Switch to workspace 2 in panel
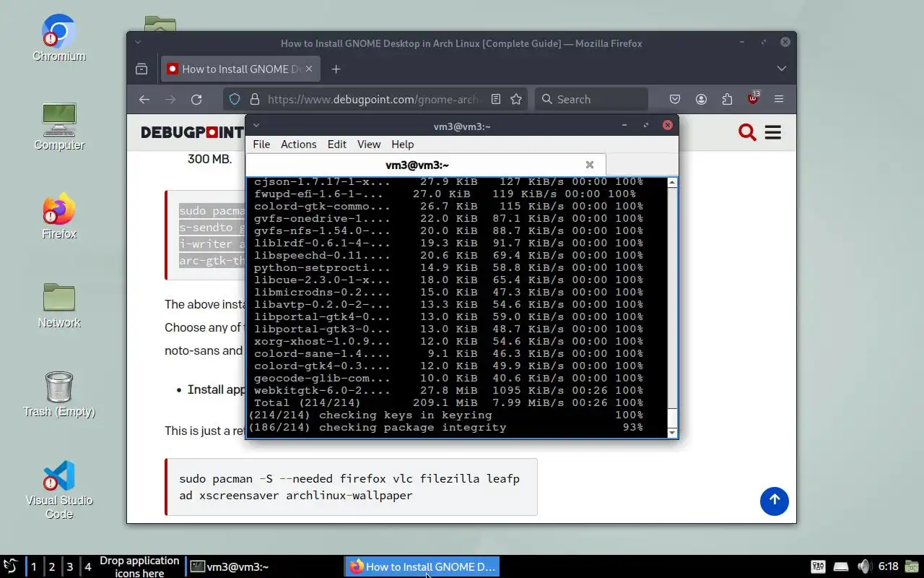 (51, 566)
